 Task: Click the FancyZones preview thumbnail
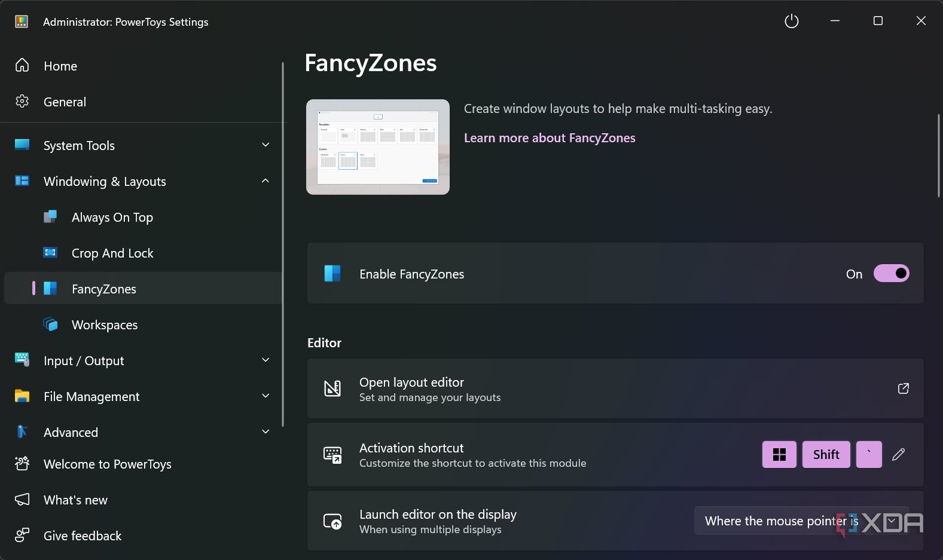click(x=378, y=147)
